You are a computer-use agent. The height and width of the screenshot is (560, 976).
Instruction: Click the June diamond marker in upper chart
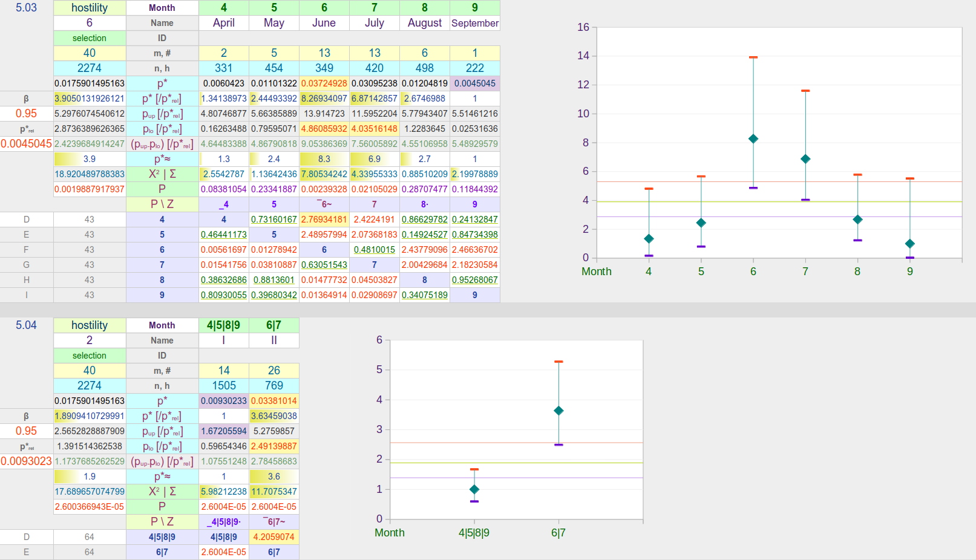[x=753, y=138]
